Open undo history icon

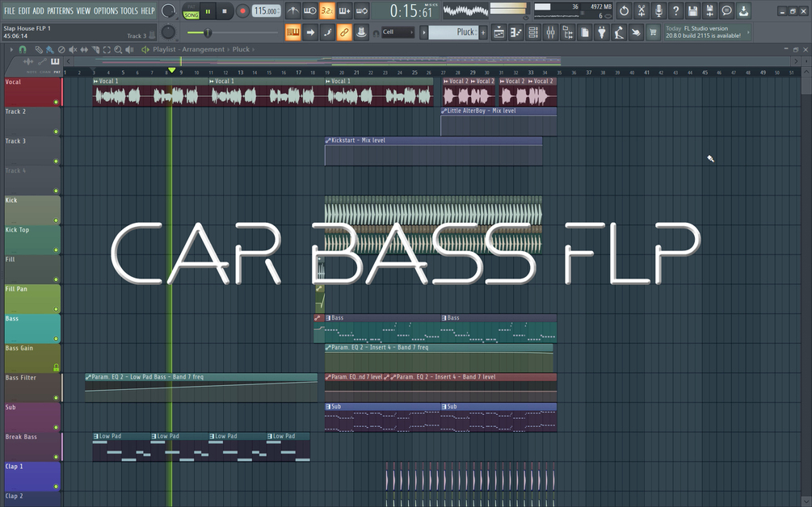coord(624,10)
